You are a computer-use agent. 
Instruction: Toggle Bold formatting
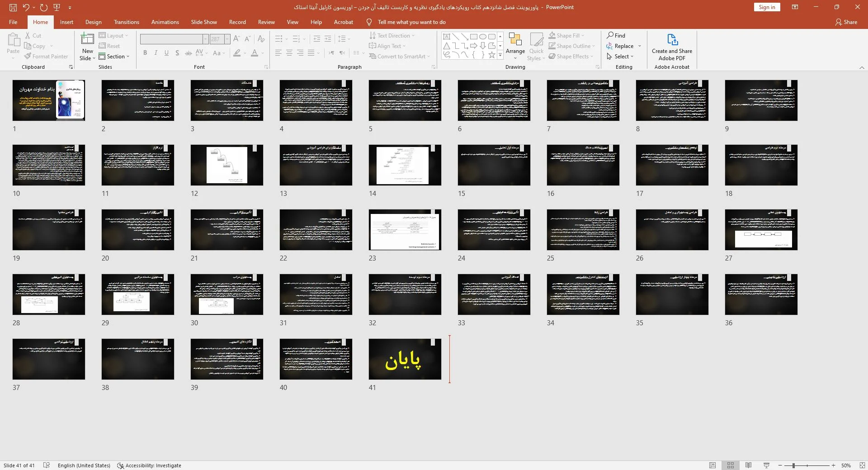tap(145, 53)
